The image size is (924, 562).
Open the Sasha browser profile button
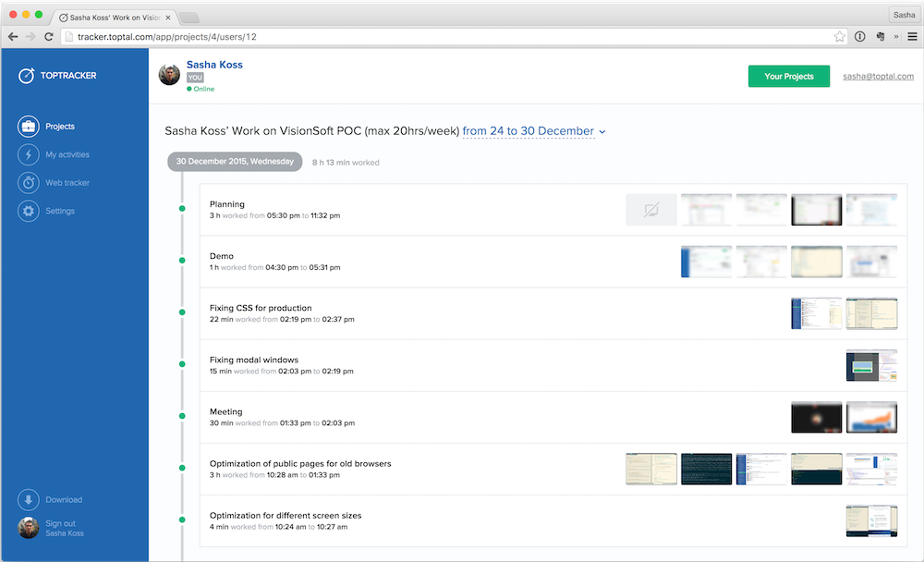[x=904, y=15]
